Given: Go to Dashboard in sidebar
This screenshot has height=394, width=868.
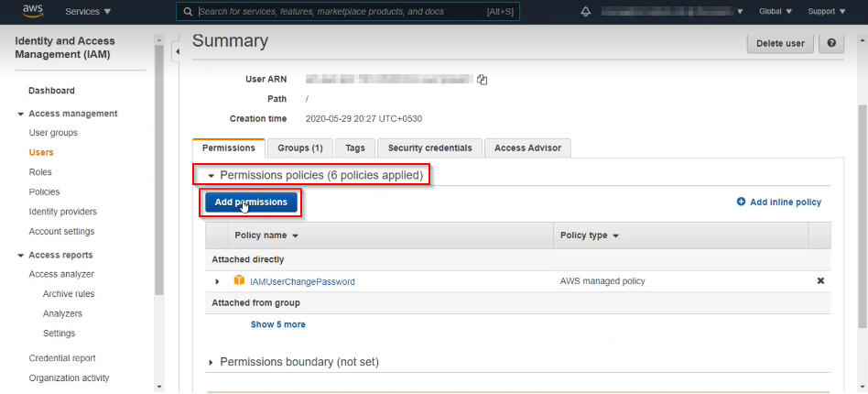Looking at the screenshot, I should pyautogui.click(x=51, y=91).
